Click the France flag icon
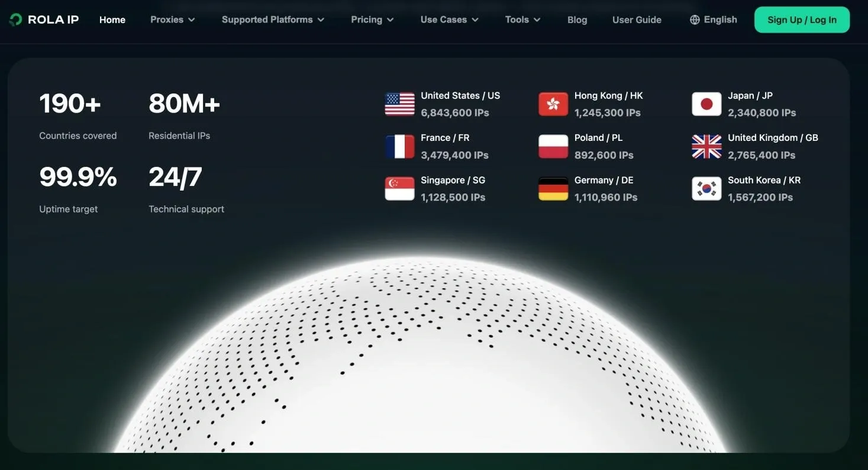Screen dimensions: 868x470 tap(400, 146)
